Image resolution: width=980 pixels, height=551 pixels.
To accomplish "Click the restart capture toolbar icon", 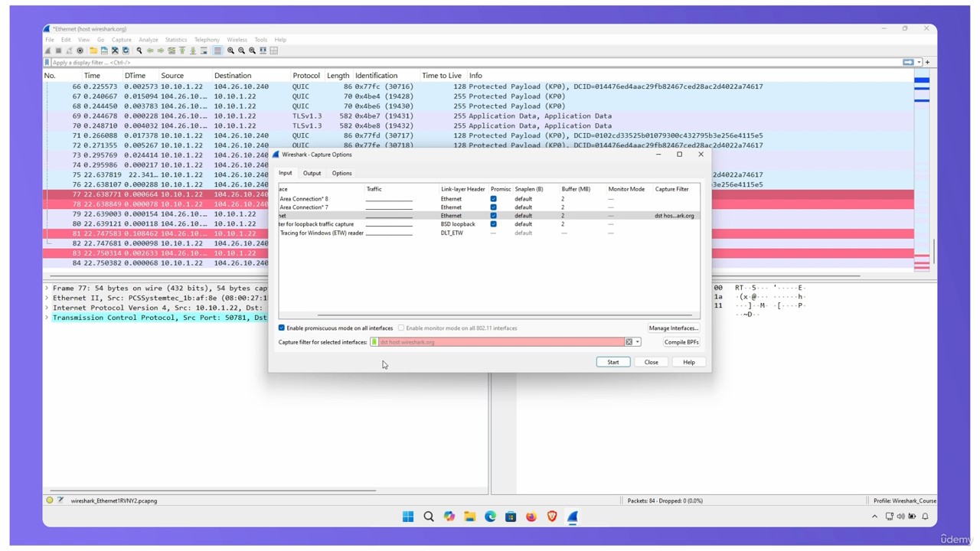I will coord(69,51).
